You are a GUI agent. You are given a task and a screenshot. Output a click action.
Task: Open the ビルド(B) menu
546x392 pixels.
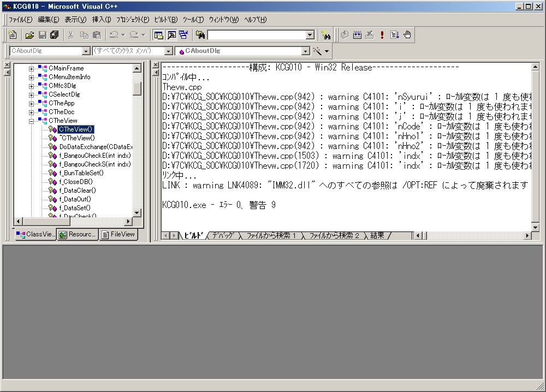[x=166, y=20]
